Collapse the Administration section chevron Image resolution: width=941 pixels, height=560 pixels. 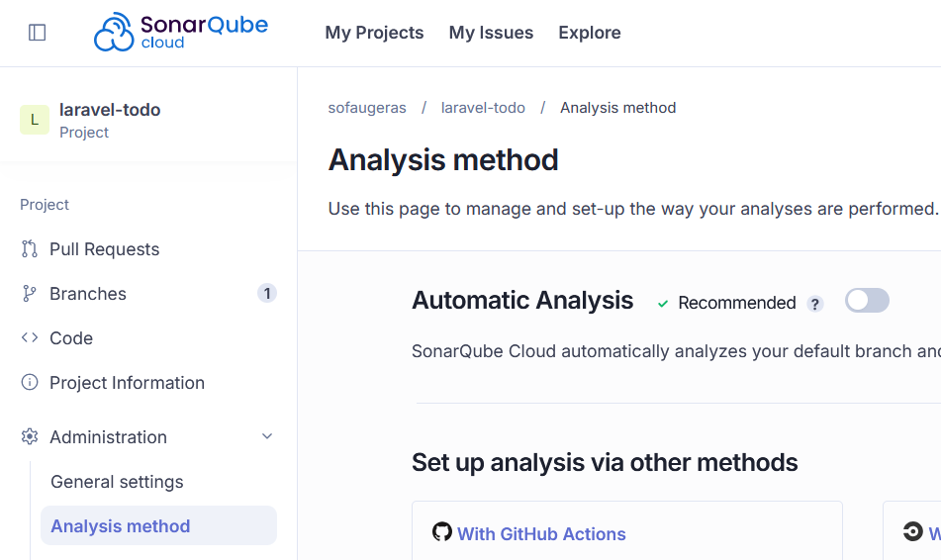click(x=267, y=437)
